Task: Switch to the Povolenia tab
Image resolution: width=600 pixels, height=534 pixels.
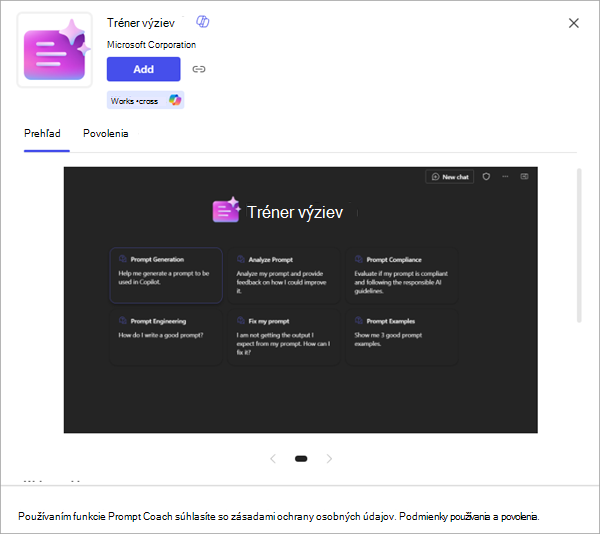Action: [x=106, y=134]
